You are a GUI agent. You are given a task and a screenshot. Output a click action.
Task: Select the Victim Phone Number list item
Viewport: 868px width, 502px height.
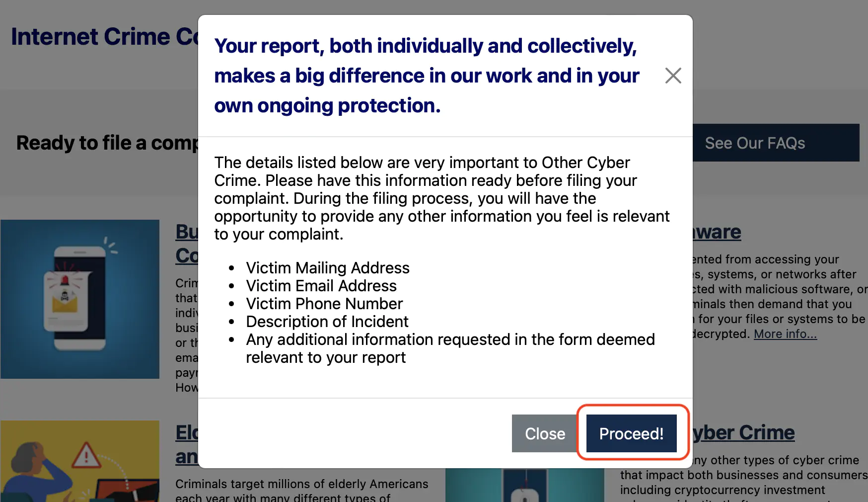pos(324,304)
